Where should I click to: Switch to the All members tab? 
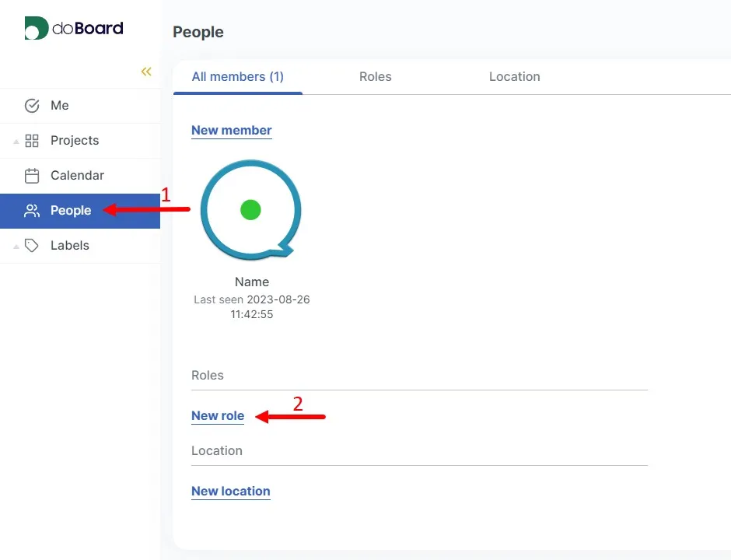pos(237,76)
